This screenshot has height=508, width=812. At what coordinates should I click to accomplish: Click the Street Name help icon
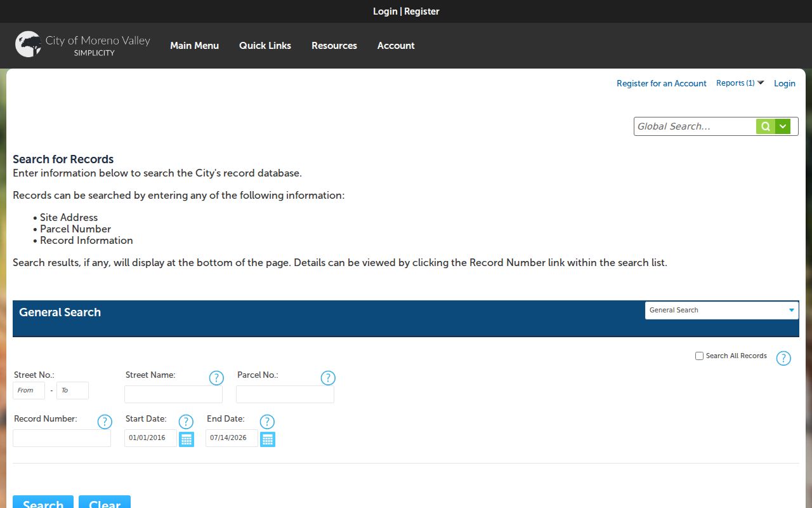pyautogui.click(x=216, y=378)
